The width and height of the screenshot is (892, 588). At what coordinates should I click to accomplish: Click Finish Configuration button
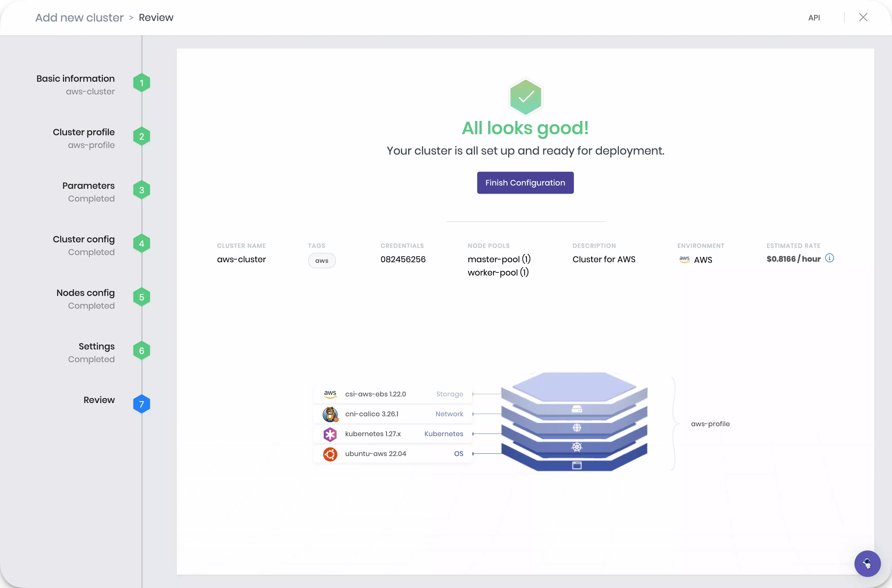525,182
